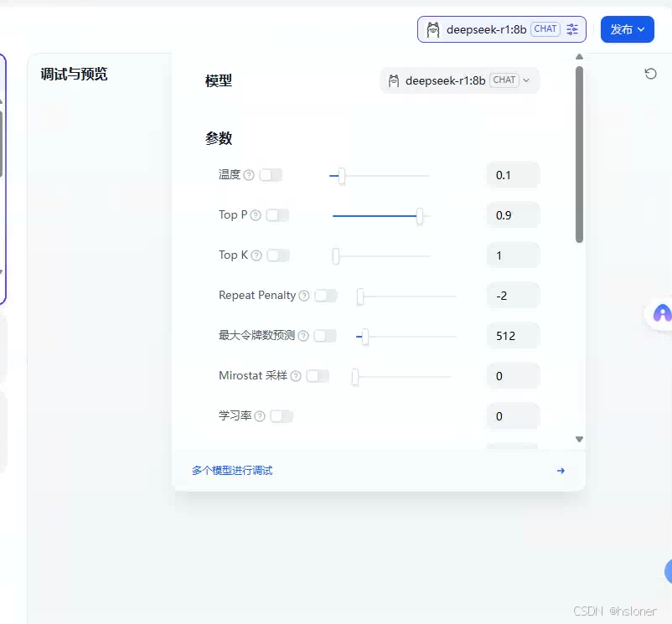Click help icon next to Repeat Penalty
The image size is (672, 624).
304,296
